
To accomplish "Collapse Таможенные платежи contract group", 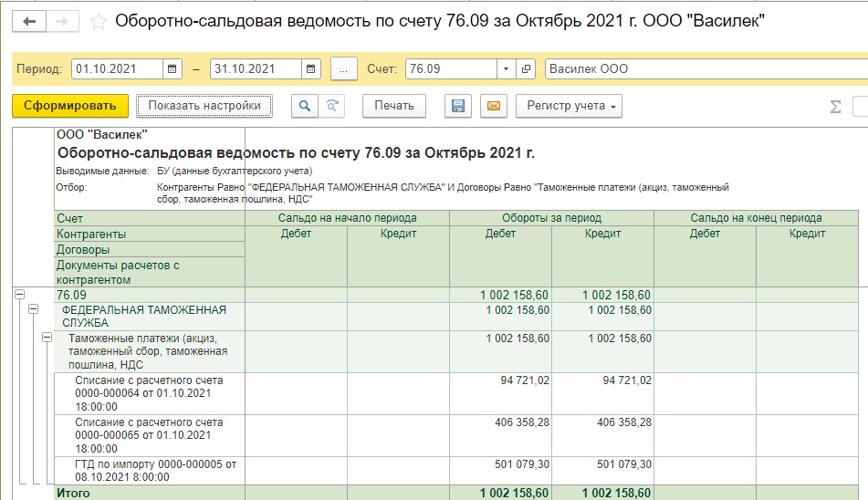I will point(47,338).
